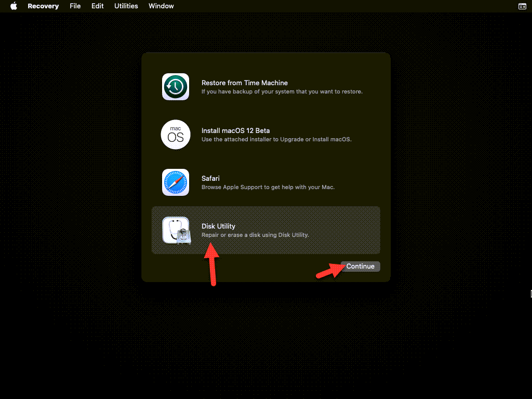Open the Recovery menu
The image size is (532, 399).
43,6
